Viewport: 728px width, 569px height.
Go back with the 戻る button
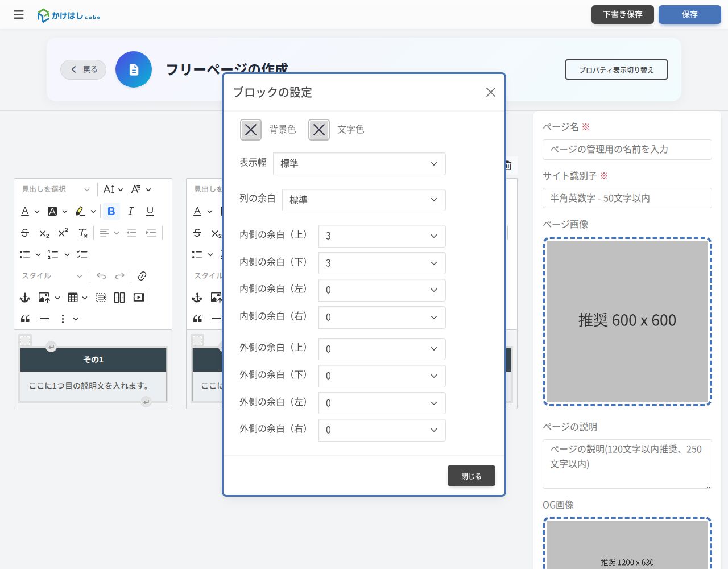tap(84, 69)
